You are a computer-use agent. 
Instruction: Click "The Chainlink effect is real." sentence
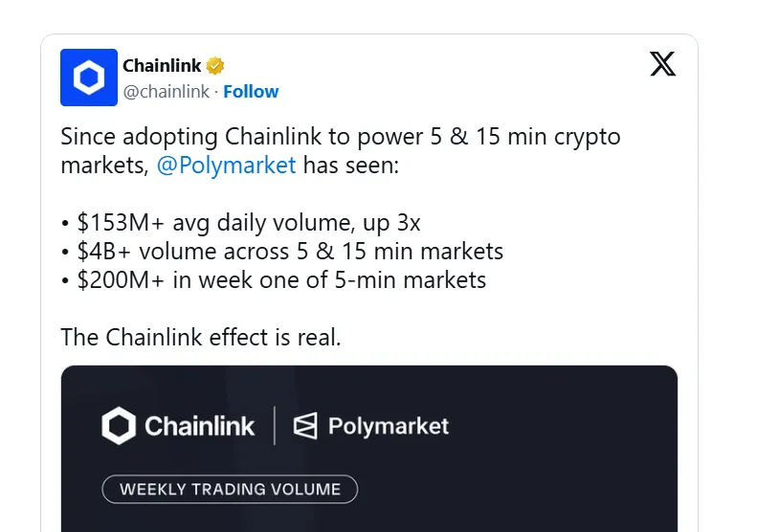click(x=201, y=337)
